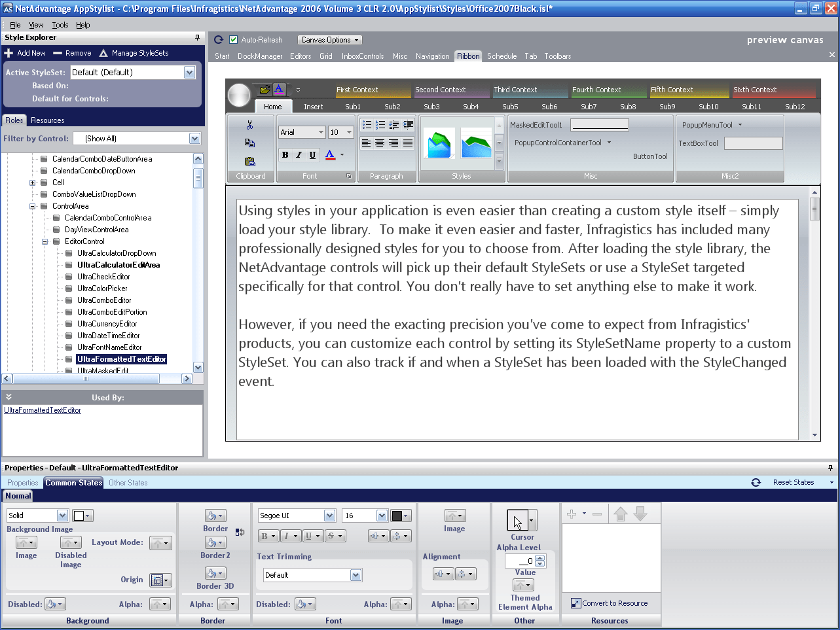
Task: Expand the Cell tree node
Action: [x=33, y=183]
